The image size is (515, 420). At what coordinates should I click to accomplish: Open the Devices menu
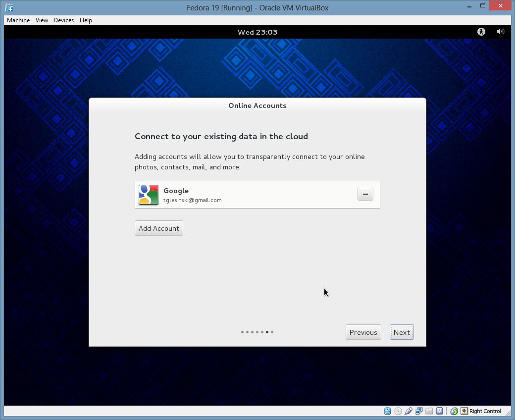tap(64, 20)
